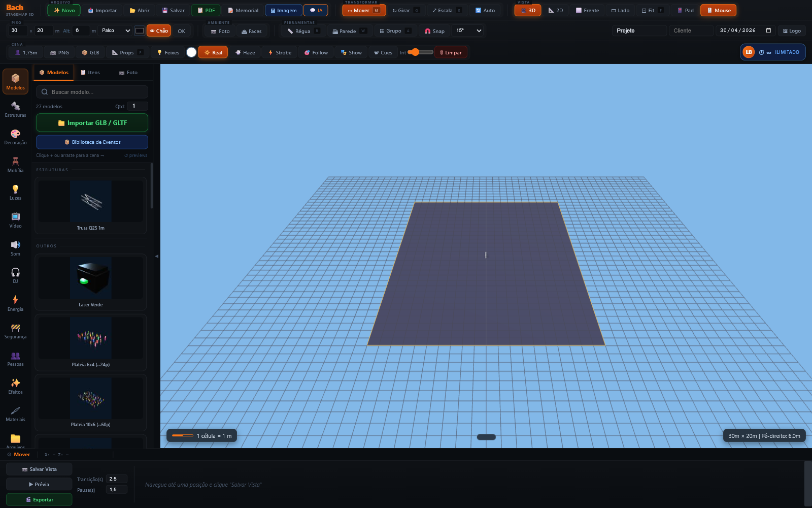Switch to Frente view
812x508 pixels.
587,10
